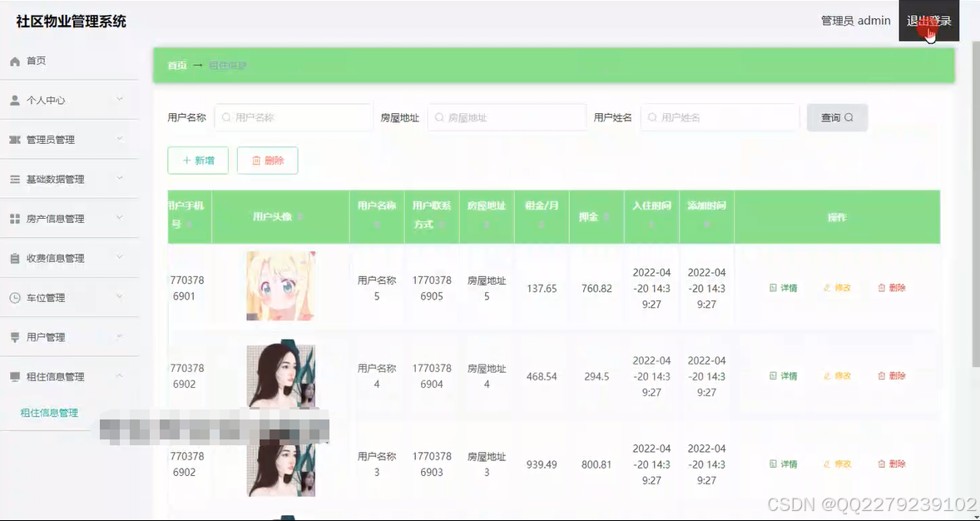
Task: Click the 退出登录 logout button
Action: [928, 21]
